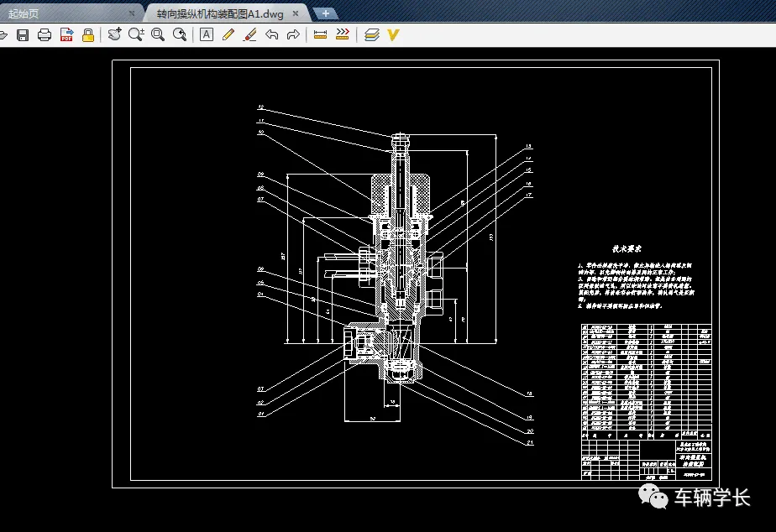Select the ruler tool with red arrows

[343, 34]
